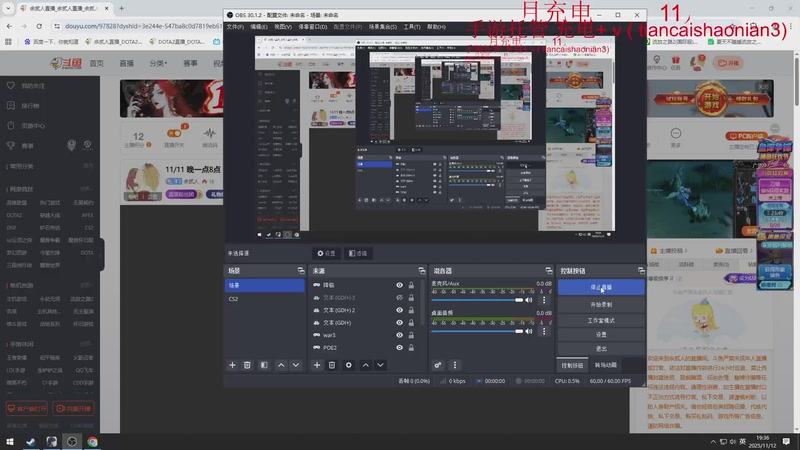
Task: Open scene filters icon in Scenes toolbar
Action: coord(264,365)
